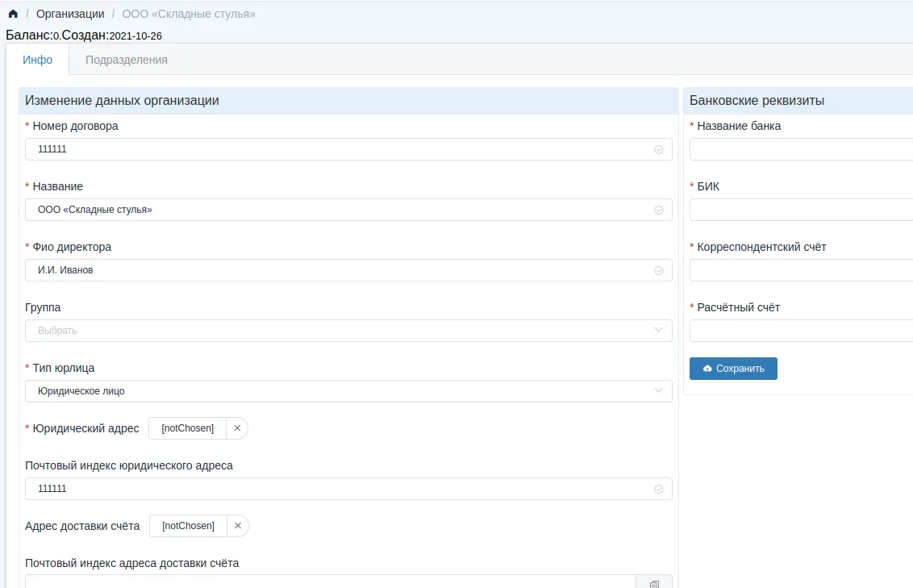
Task: Click the checkmark icon in Фио директора field
Action: coord(658,270)
